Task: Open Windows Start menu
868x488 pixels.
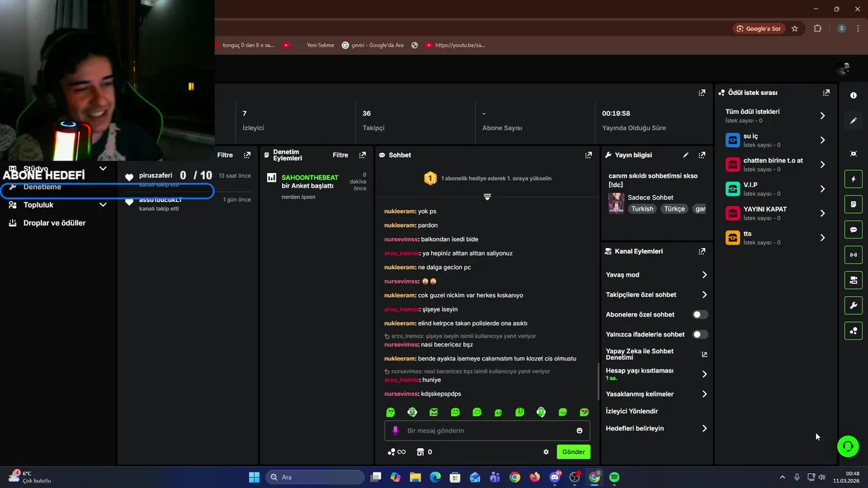Action: 254,477
